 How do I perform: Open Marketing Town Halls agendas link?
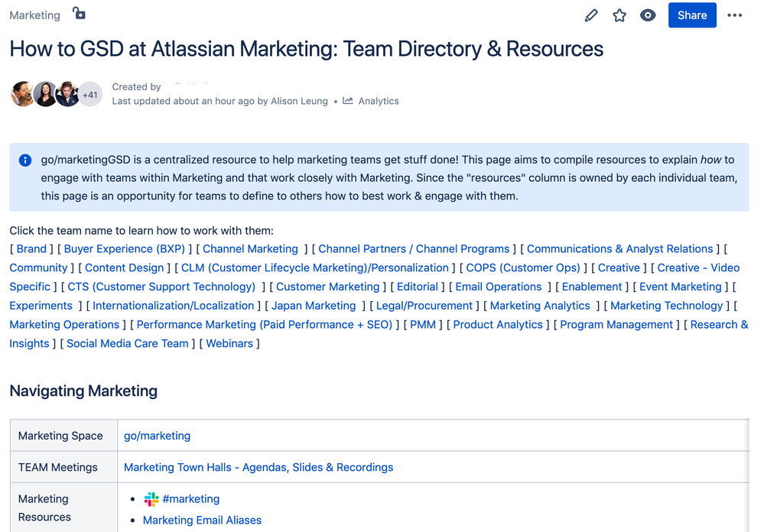(x=258, y=468)
